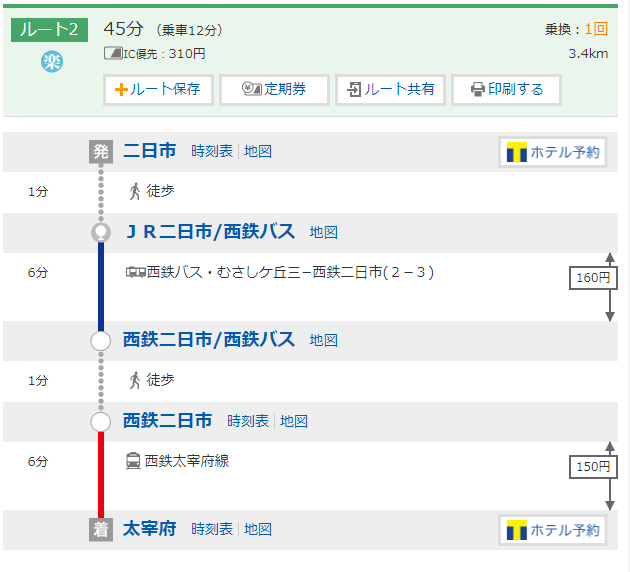The image size is (630, 572).
Task: Open 時刻表 for 西鉄二日市 station
Action: pos(248,421)
